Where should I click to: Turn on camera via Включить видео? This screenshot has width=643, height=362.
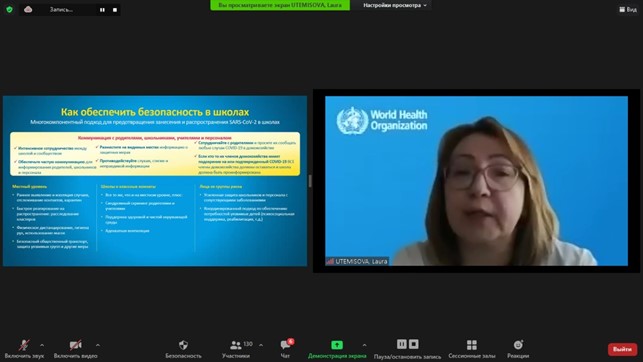click(x=75, y=345)
